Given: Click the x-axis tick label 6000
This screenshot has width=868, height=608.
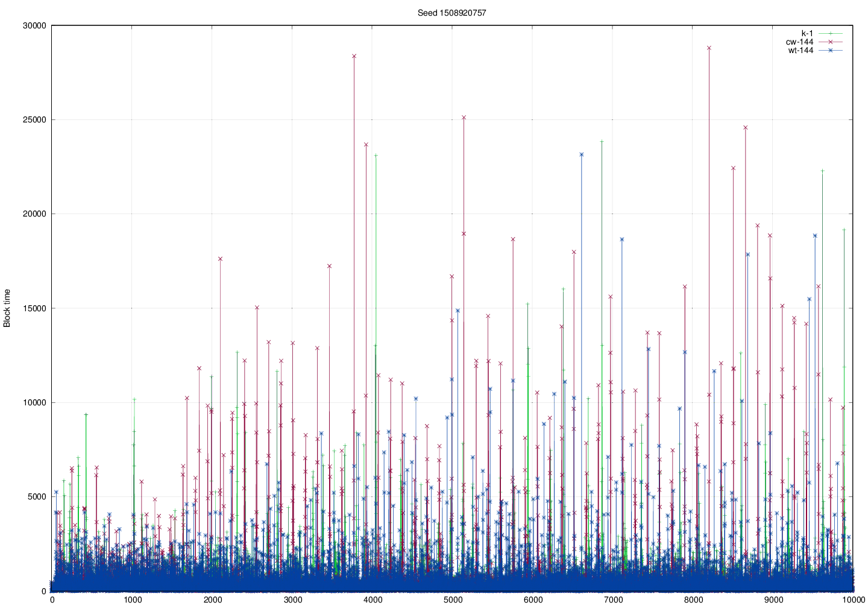Looking at the screenshot, I should [533, 600].
